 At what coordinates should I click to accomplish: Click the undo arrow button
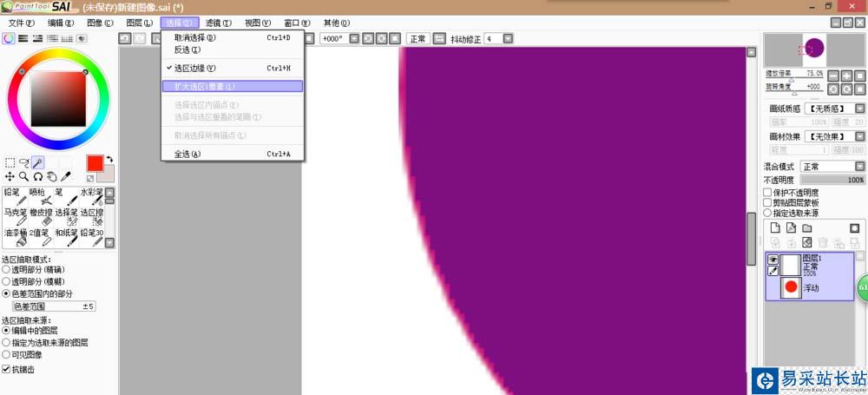[x=126, y=38]
